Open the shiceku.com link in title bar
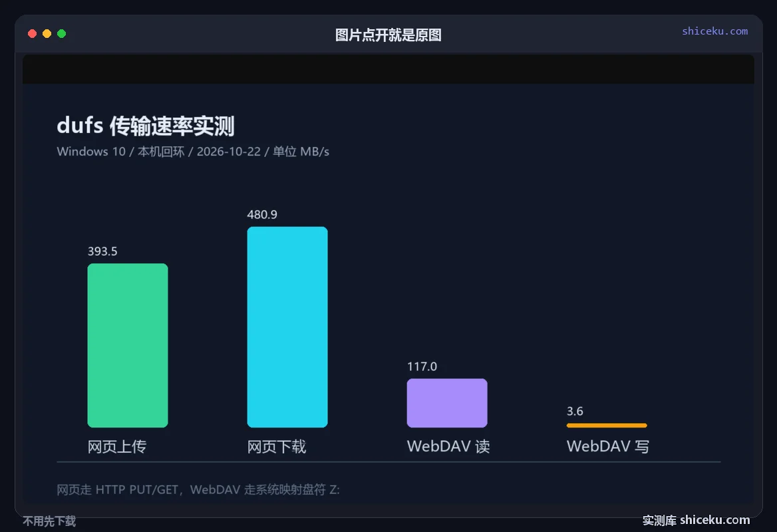 coord(714,31)
